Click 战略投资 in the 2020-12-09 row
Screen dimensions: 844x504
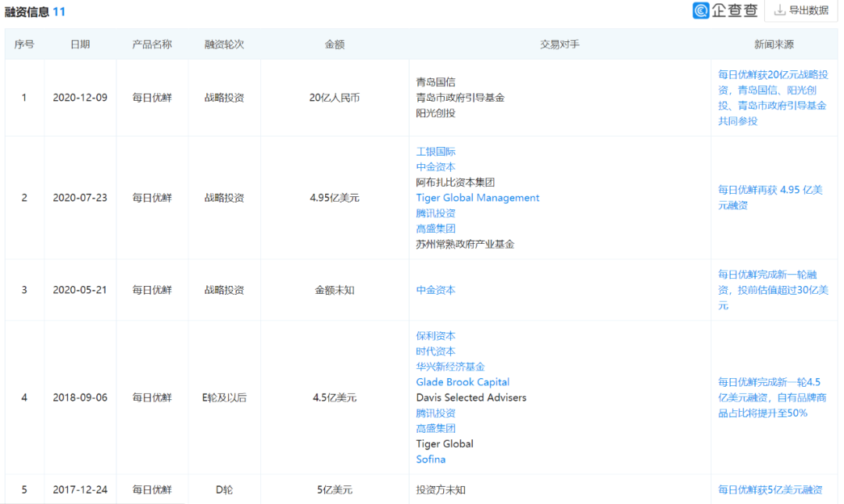[224, 98]
